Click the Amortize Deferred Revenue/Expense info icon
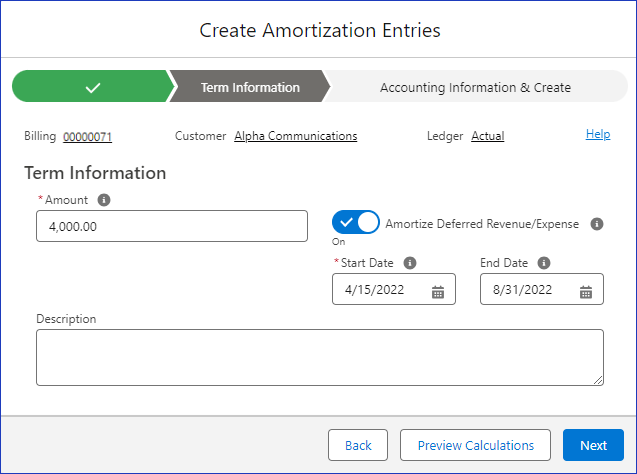This screenshot has height=474, width=637. tap(596, 224)
